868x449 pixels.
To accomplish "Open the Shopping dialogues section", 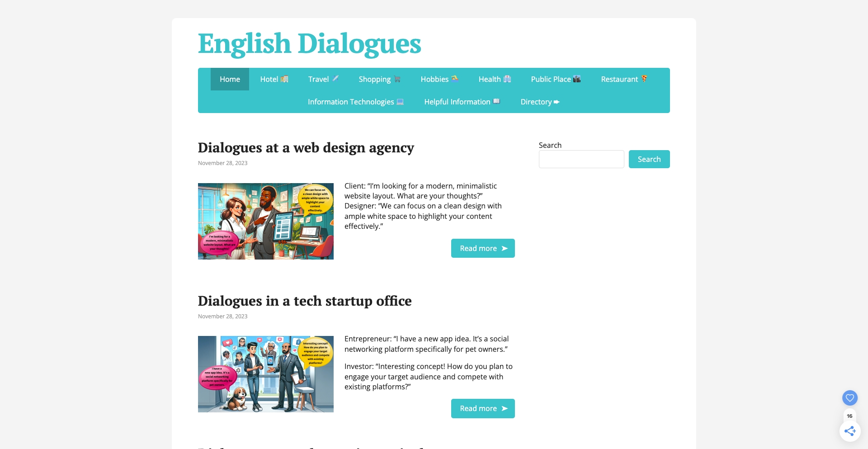I will click(x=379, y=79).
